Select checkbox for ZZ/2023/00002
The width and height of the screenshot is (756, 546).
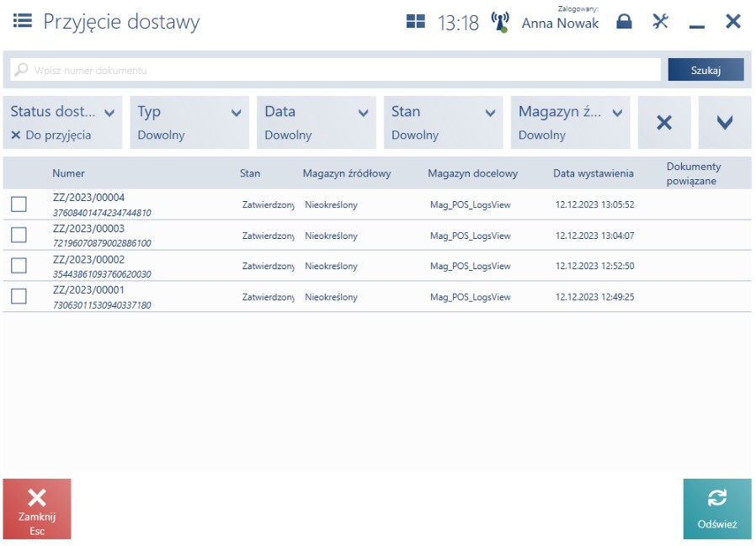coord(19,266)
